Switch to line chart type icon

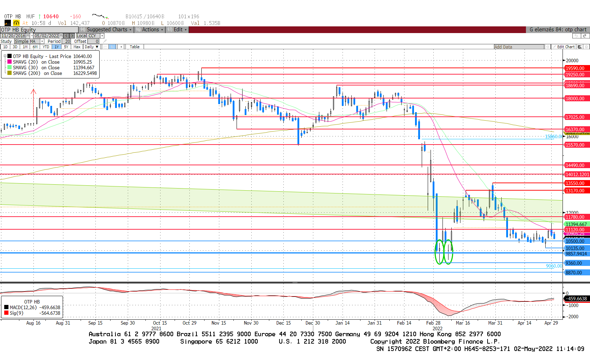tap(105, 47)
